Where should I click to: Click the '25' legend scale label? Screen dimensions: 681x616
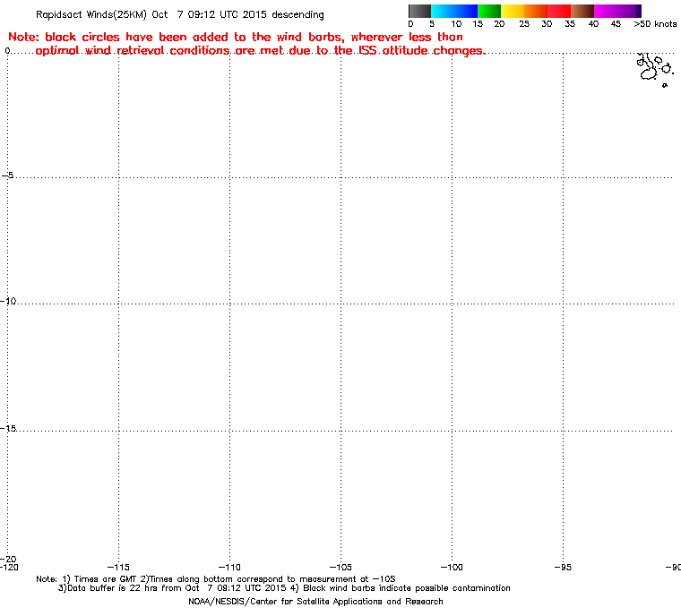coord(524,24)
